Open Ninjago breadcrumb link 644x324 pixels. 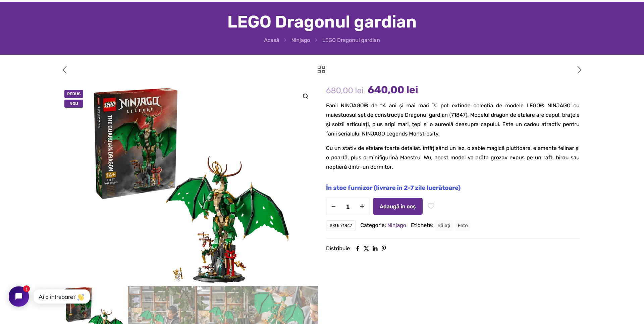pyautogui.click(x=301, y=40)
